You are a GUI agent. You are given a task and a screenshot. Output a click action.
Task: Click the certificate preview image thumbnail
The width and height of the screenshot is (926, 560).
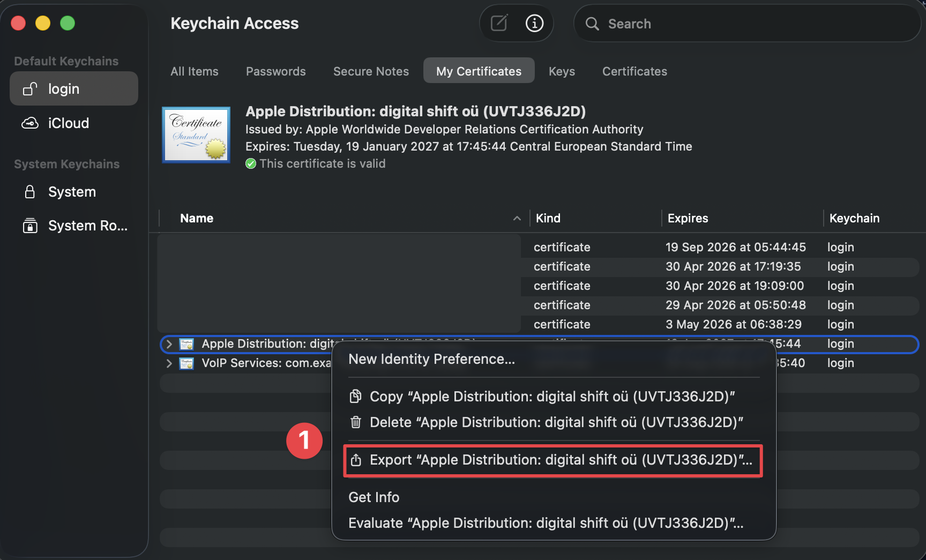(196, 135)
